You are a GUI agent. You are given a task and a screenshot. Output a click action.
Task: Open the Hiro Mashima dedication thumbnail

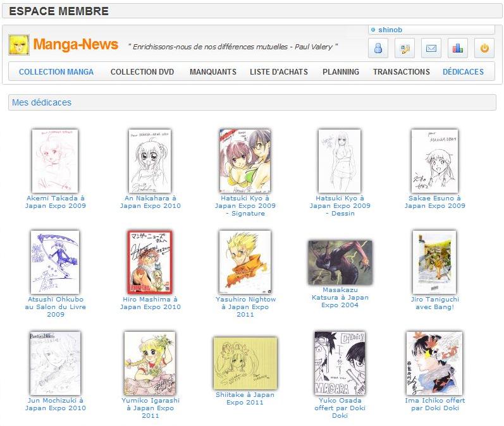click(150, 262)
